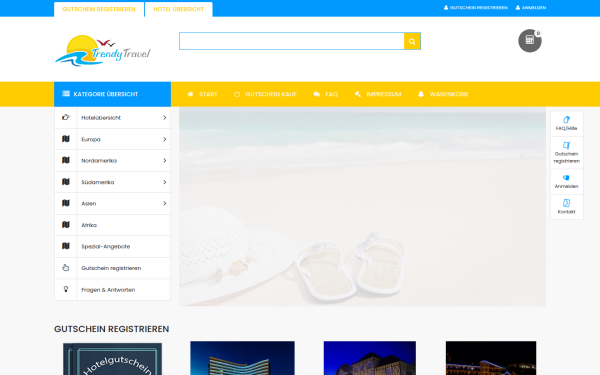Click the home icon next to Start

[190, 94]
